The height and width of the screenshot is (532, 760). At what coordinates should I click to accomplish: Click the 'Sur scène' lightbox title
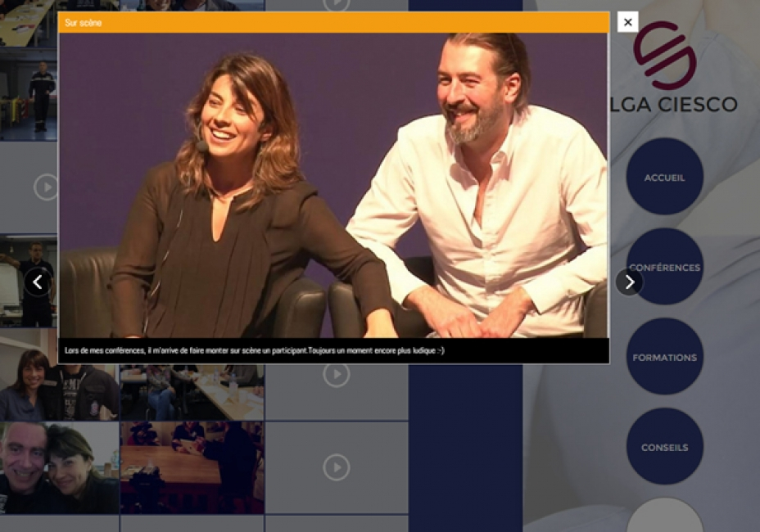(84, 23)
